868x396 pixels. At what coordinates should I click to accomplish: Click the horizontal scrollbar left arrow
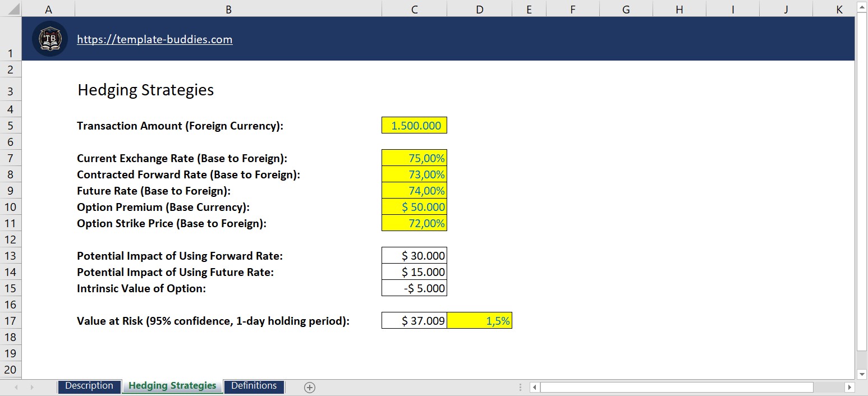click(534, 387)
